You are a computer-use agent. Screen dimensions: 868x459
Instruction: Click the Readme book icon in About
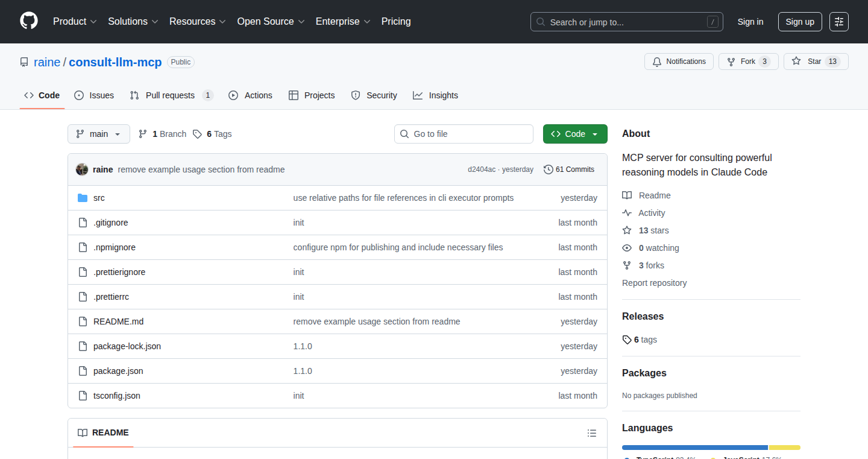coord(627,195)
